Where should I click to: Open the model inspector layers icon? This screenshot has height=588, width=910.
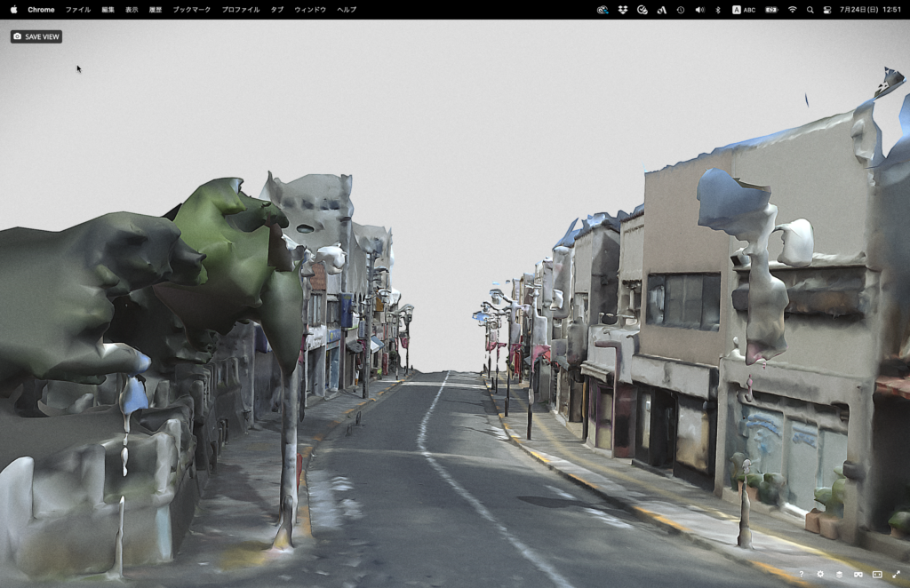[840, 575]
